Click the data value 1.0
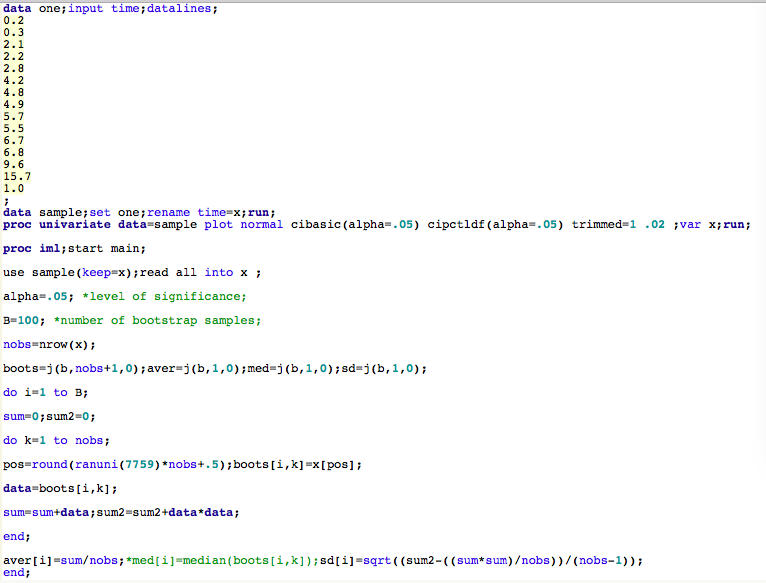The image size is (766, 583). pyautogui.click(x=13, y=188)
